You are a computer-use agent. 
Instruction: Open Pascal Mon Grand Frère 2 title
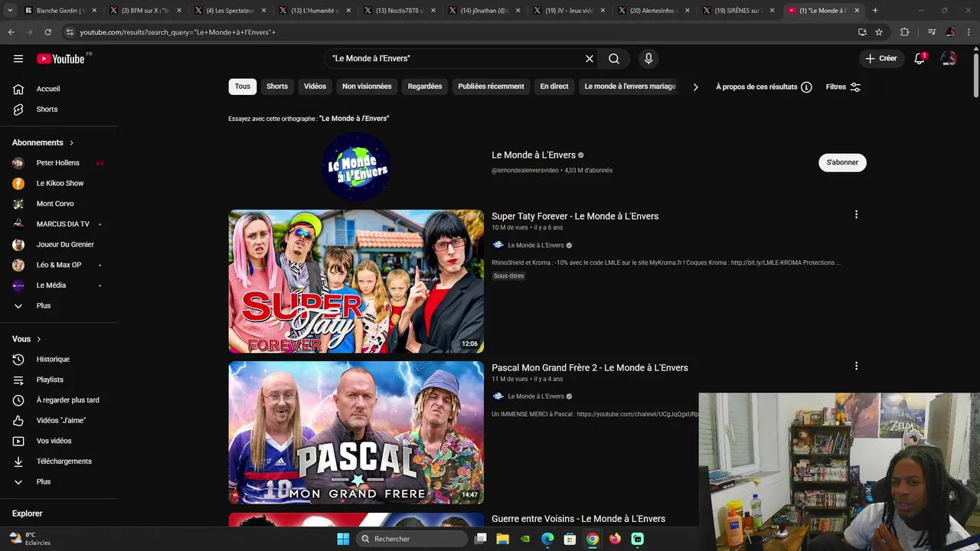point(590,368)
